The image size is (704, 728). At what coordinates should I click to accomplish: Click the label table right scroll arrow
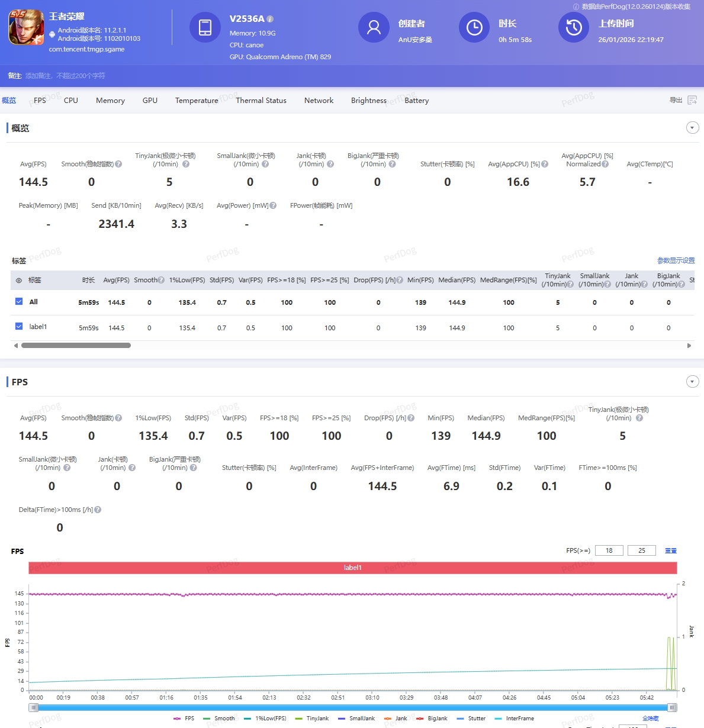689,346
